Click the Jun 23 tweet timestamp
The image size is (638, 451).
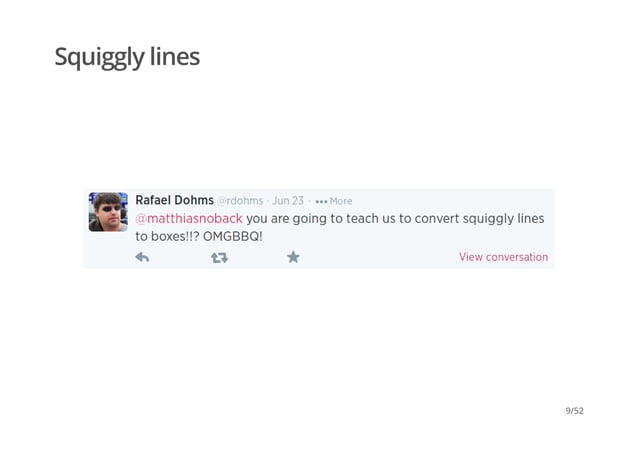288,201
